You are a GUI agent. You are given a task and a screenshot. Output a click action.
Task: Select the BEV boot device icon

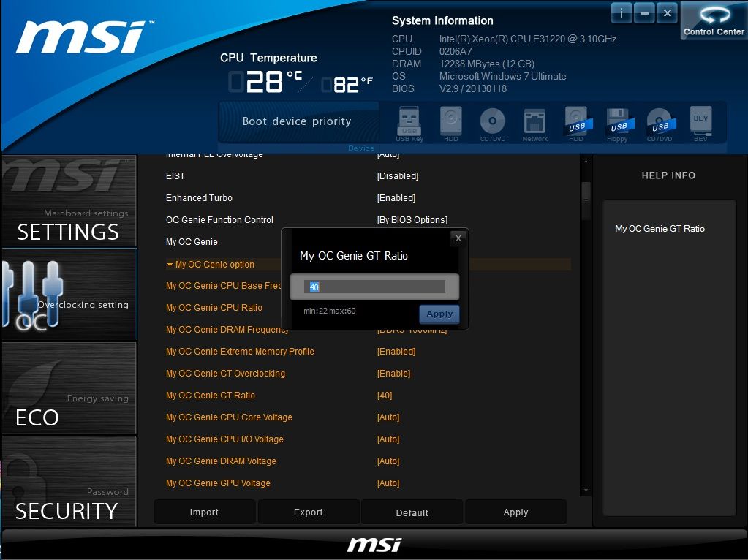[700, 124]
